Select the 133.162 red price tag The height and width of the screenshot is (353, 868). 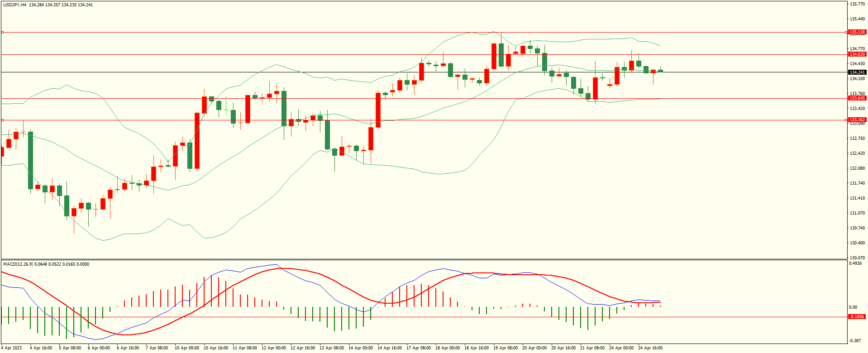pyautogui.click(x=857, y=120)
